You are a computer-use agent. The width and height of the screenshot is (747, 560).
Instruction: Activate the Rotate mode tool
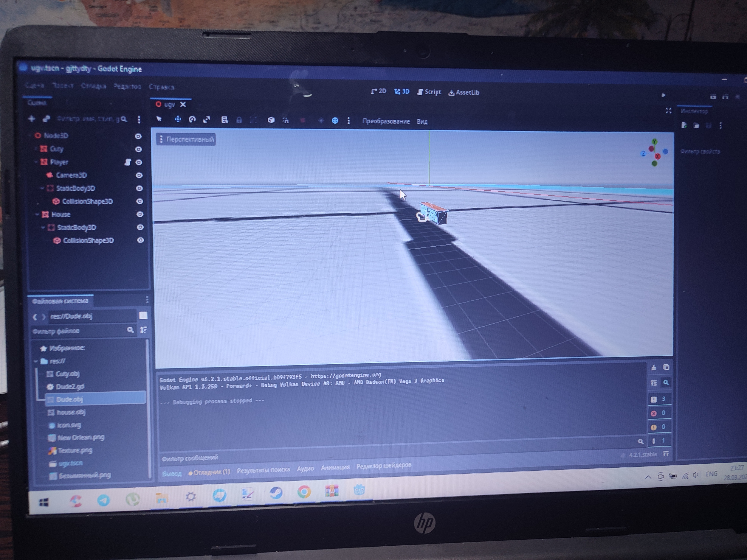192,119
